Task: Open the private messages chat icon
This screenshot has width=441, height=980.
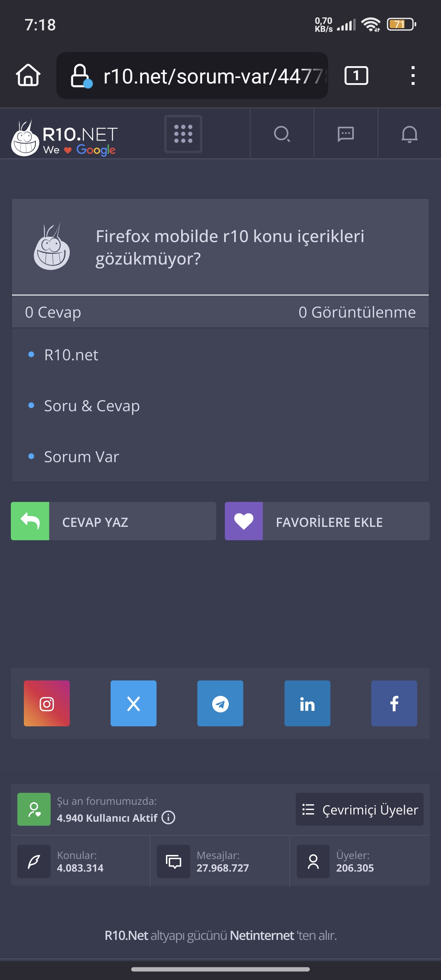Action: pyautogui.click(x=346, y=134)
